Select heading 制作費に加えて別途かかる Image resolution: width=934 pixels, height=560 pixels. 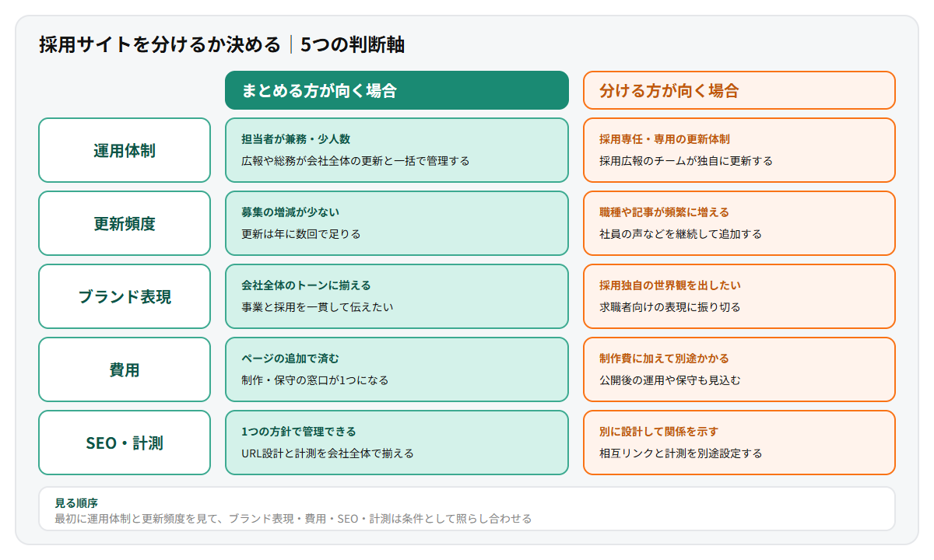tap(664, 359)
